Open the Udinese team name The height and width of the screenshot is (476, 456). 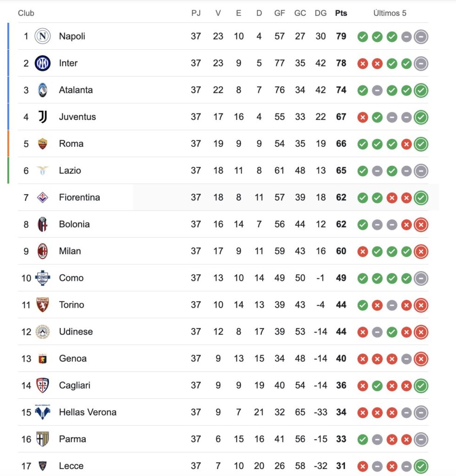(76, 331)
